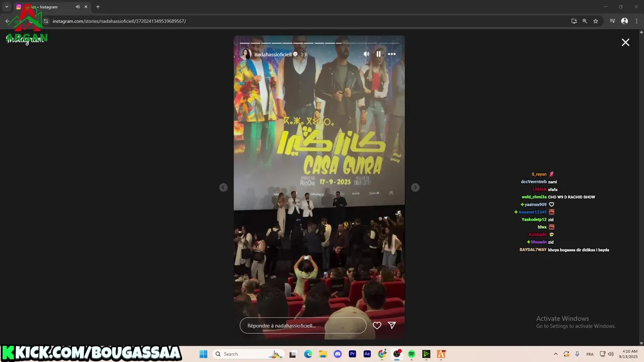This screenshot has width=644, height=362.
Task: Click the reply field 'Répondre à nadahassioficiell...'
Action: pyautogui.click(x=303, y=325)
